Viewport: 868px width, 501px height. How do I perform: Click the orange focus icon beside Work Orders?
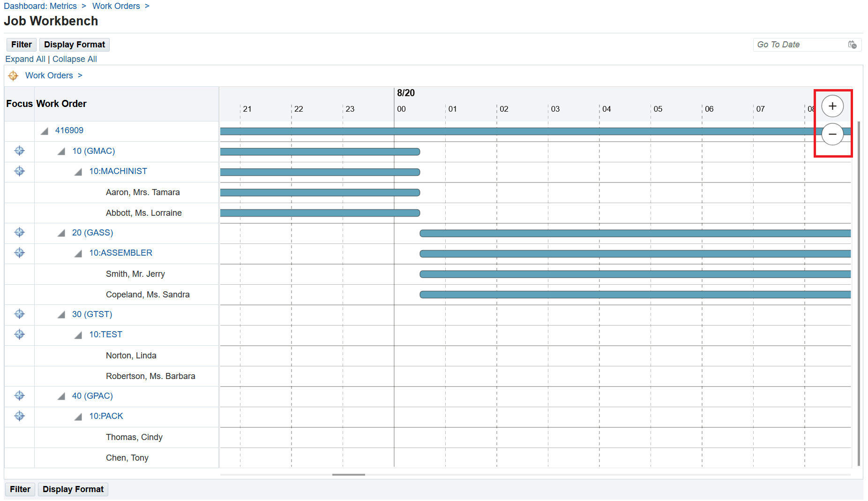point(13,76)
